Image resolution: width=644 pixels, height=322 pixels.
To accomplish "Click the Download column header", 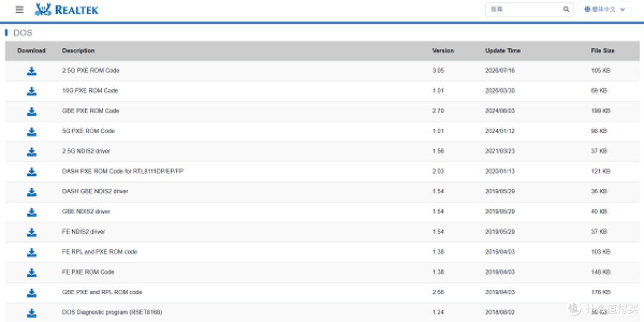I will [x=32, y=51].
